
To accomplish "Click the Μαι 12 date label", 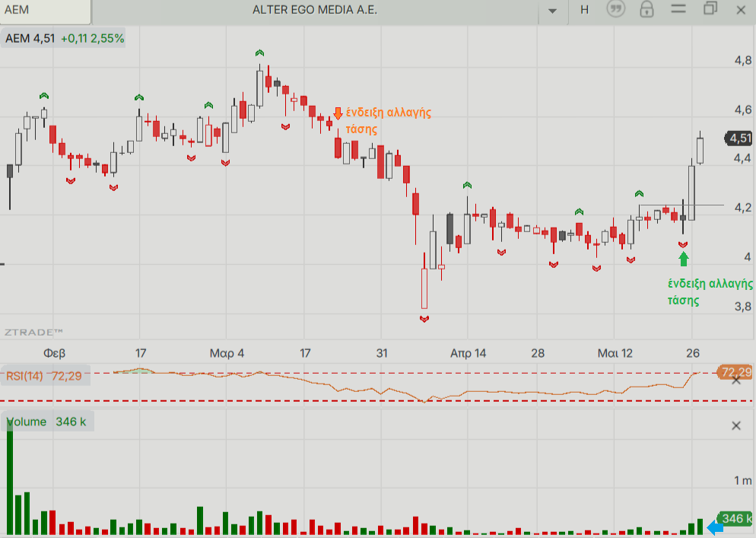I will tap(615, 353).
